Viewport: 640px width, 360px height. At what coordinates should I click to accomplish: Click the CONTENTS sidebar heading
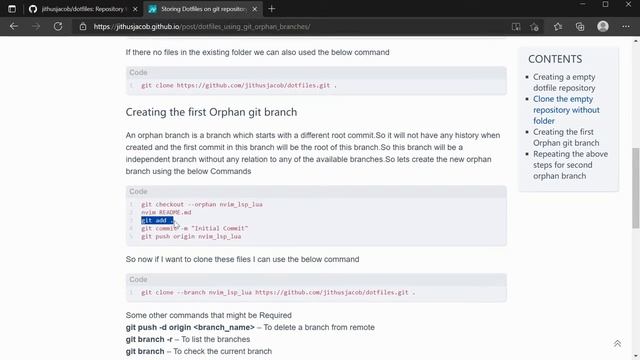[555, 59]
